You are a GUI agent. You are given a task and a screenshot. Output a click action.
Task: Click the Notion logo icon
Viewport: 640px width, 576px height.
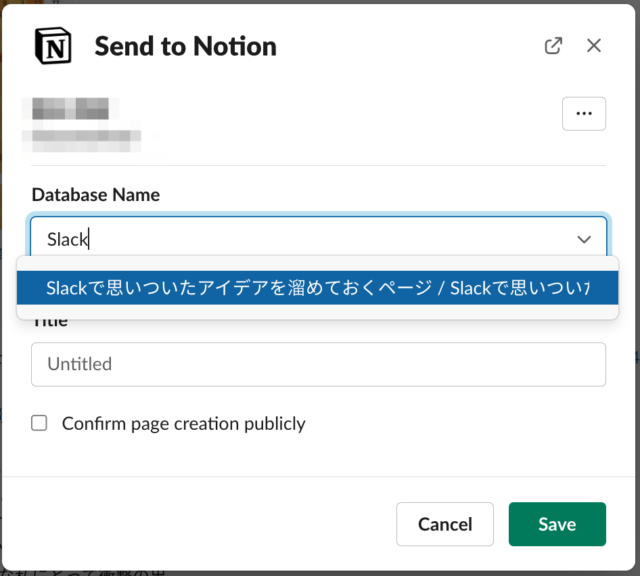click(x=53, y=46)
